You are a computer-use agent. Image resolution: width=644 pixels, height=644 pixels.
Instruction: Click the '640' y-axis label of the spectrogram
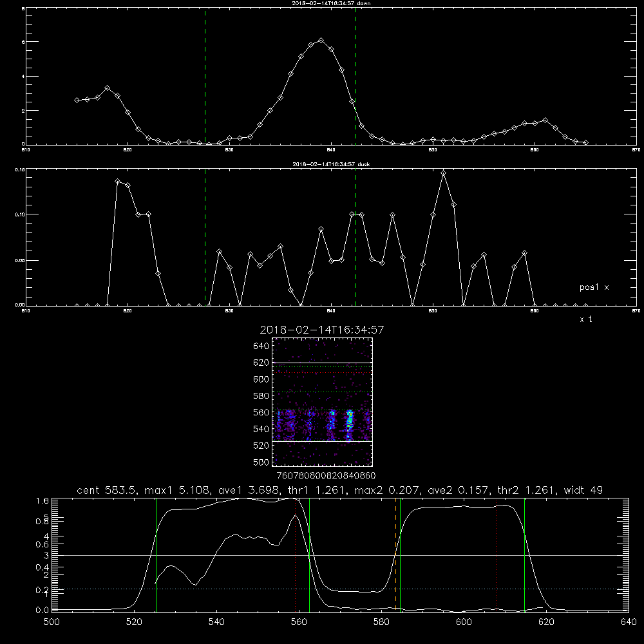click(x=261, y=346)
